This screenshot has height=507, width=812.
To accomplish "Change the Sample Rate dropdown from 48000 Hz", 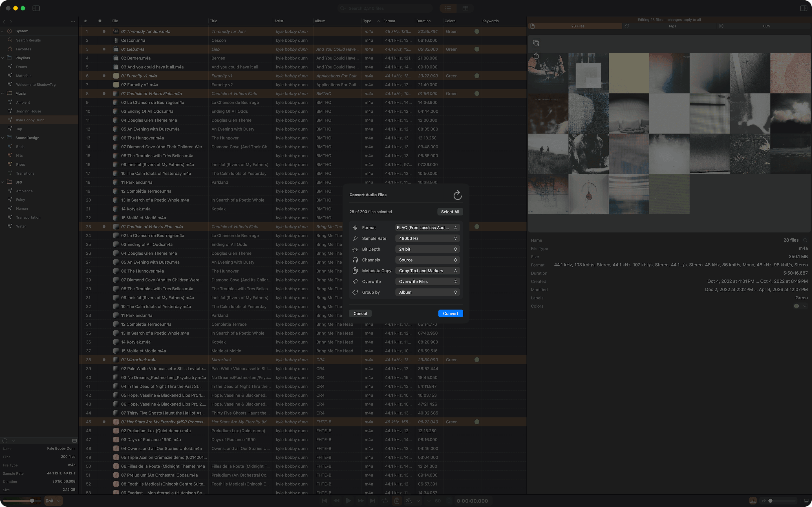I will (427, 238).
